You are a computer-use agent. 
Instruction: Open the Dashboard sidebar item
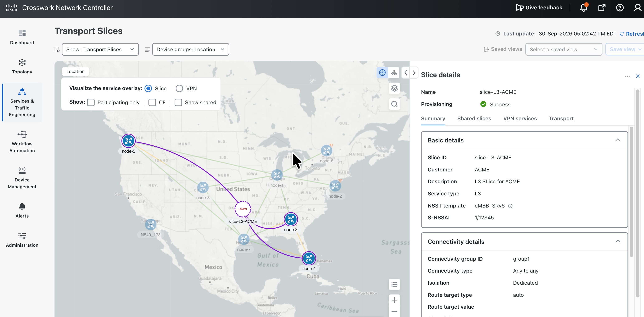22,38
